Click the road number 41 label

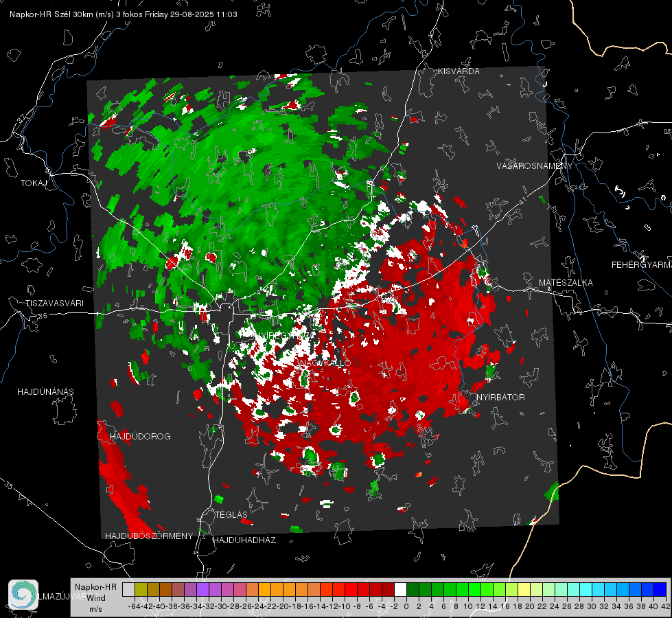tap(522, 200)
